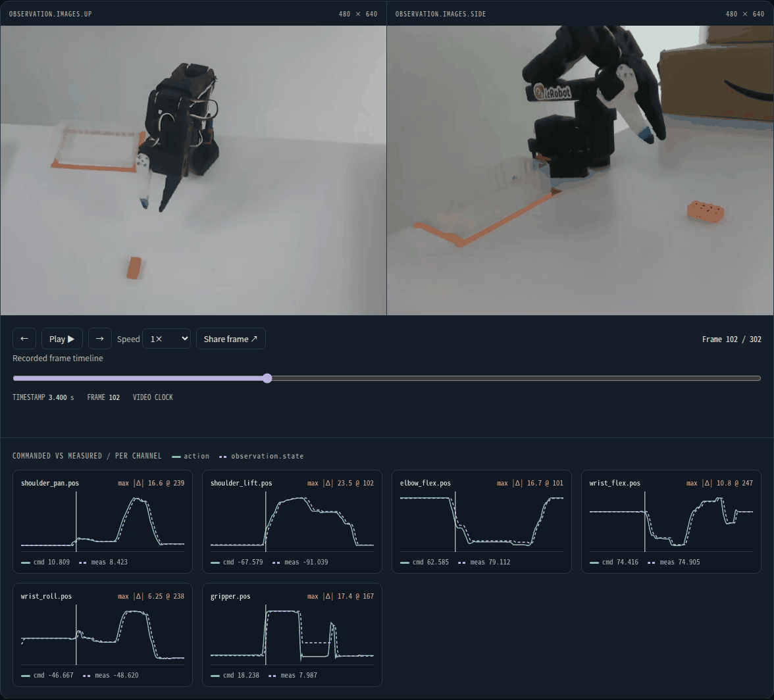774x700 pixels.
Task: Click the OBSERVATION.IMAGES.UP camera view
Action: tap(193, 170)
